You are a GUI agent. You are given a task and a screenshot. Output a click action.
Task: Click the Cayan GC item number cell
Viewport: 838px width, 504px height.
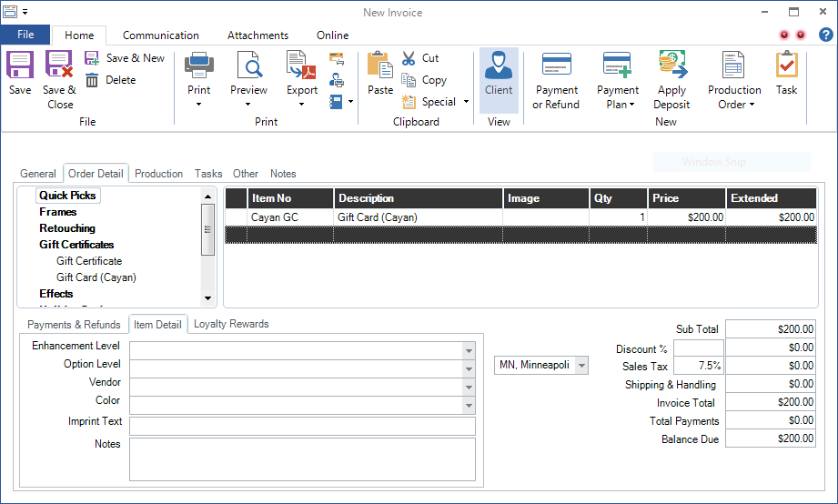click(x=290, y=217)
